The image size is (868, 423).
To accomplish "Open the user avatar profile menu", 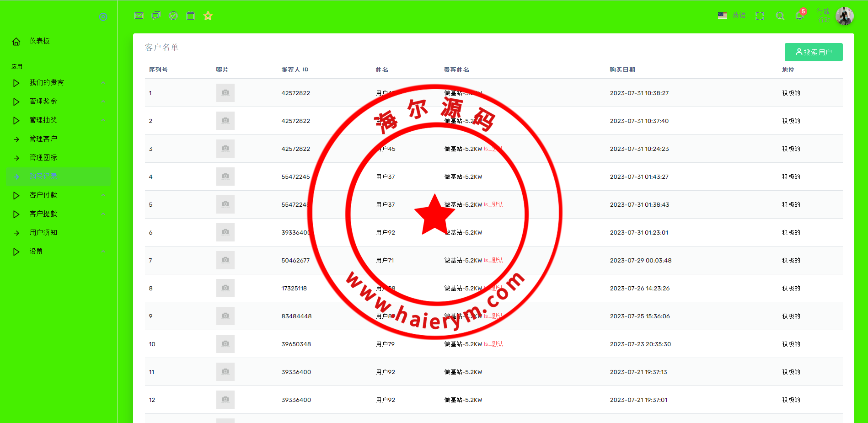I will pos(845,16).
